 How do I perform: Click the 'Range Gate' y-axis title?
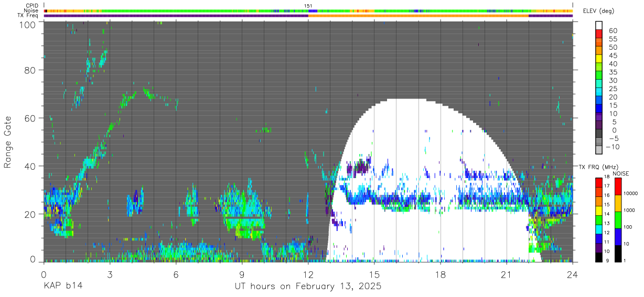(x=8, y=141)
